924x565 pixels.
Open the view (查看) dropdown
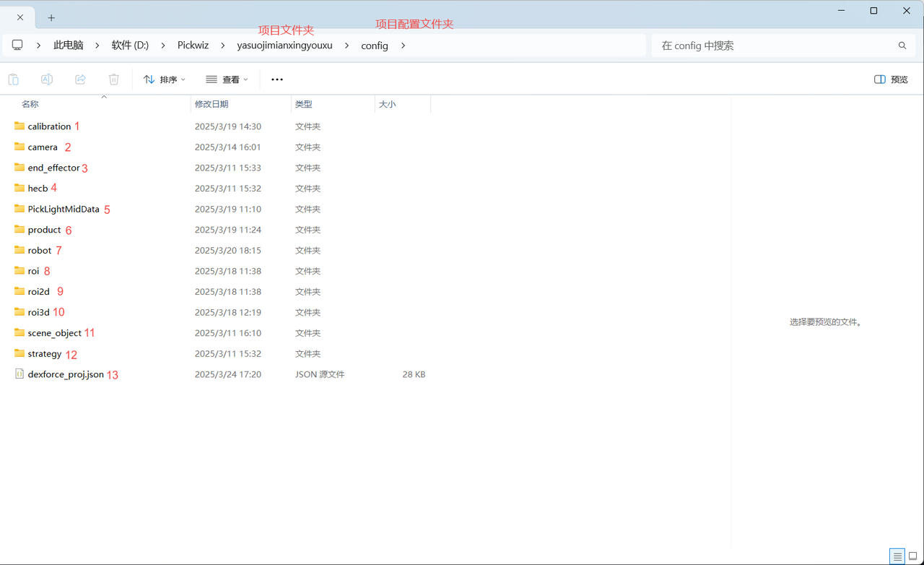(227, 79)
